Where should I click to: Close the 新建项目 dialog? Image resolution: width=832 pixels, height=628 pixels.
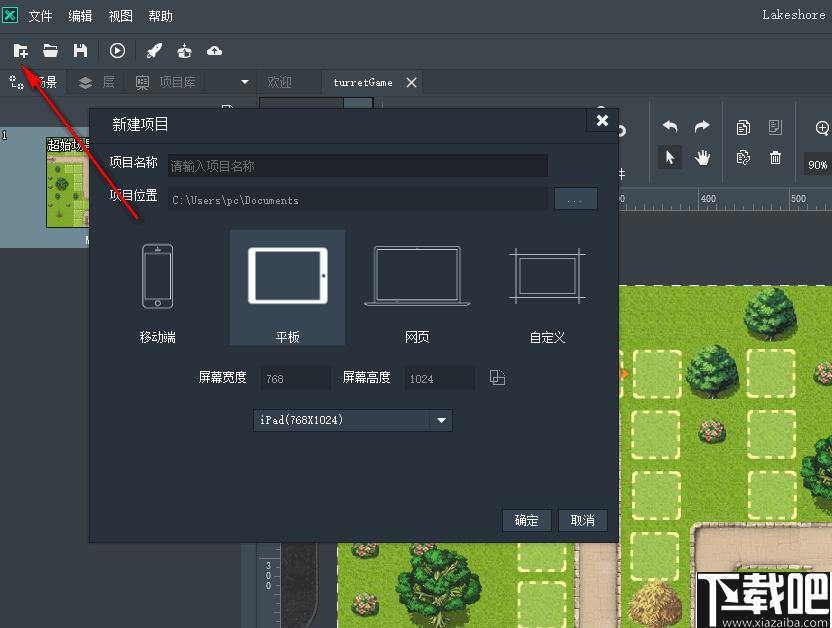pos(602,120)
